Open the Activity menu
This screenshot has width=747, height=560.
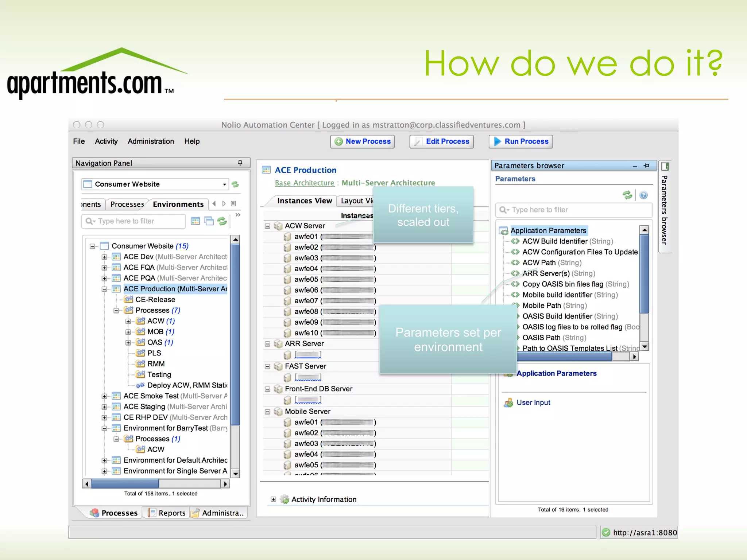click(106, 141)
